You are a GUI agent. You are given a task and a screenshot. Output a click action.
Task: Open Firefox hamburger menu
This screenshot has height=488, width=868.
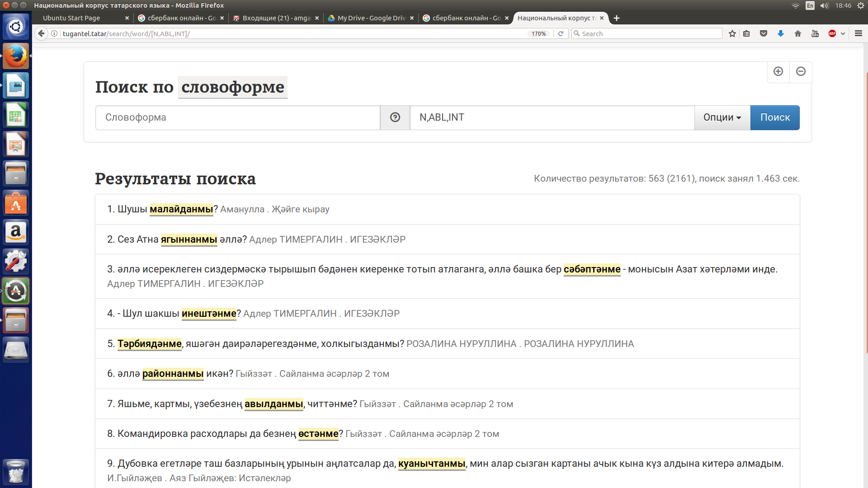[859, 33]
